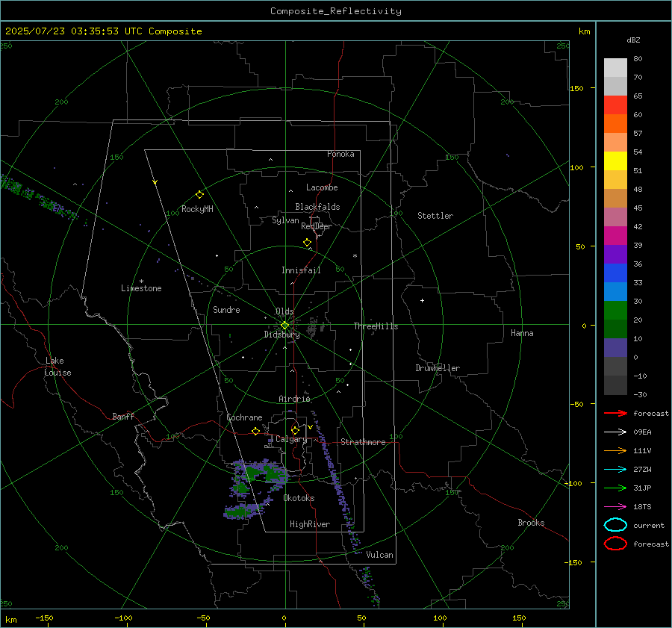The image size is (672, 628).
Task: Click the Limestone label
Action: click(x=141, y=288)
